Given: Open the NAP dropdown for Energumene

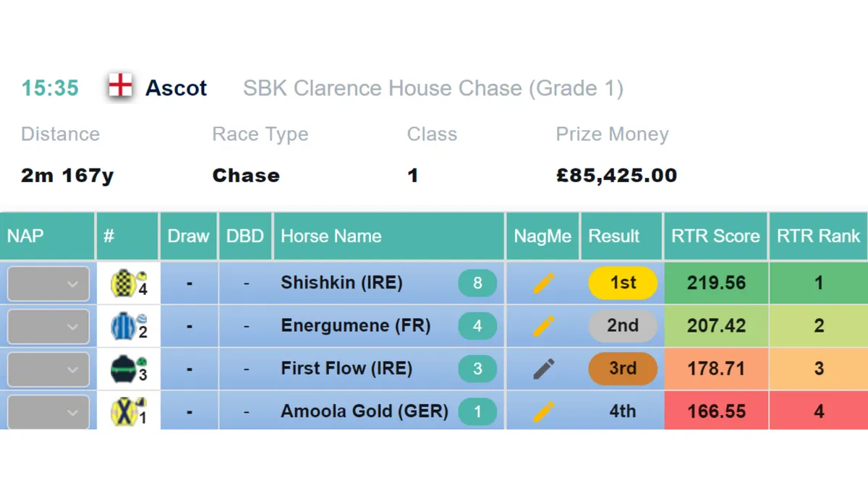Looking at the screenshot, I should pos(48,327).
